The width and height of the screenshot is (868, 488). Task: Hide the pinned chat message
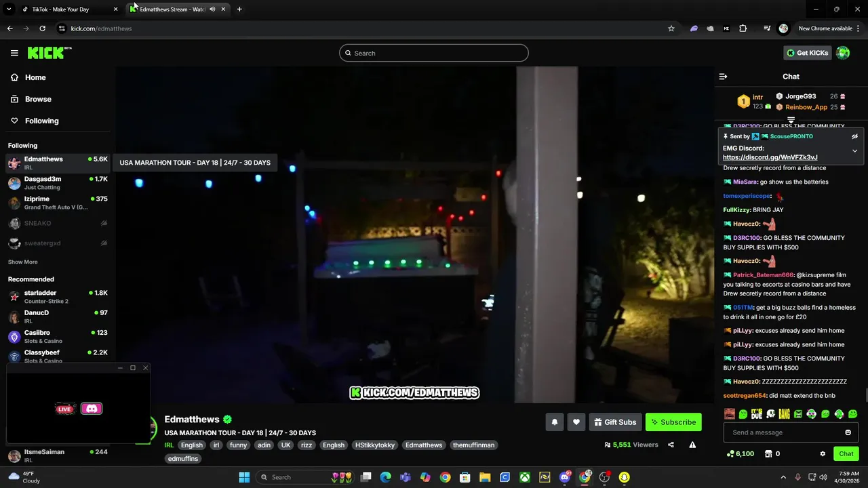pyautogui.click(x=854, y=136)
